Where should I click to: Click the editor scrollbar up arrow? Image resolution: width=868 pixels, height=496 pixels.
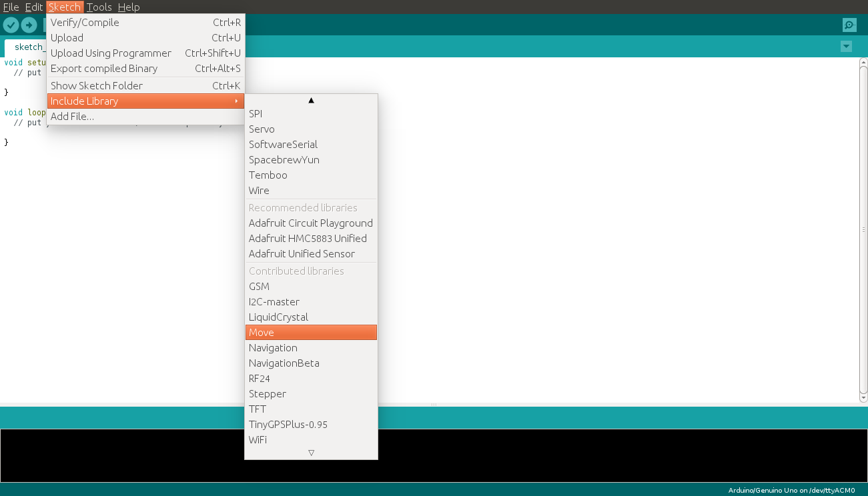click(x=863, y=61)
